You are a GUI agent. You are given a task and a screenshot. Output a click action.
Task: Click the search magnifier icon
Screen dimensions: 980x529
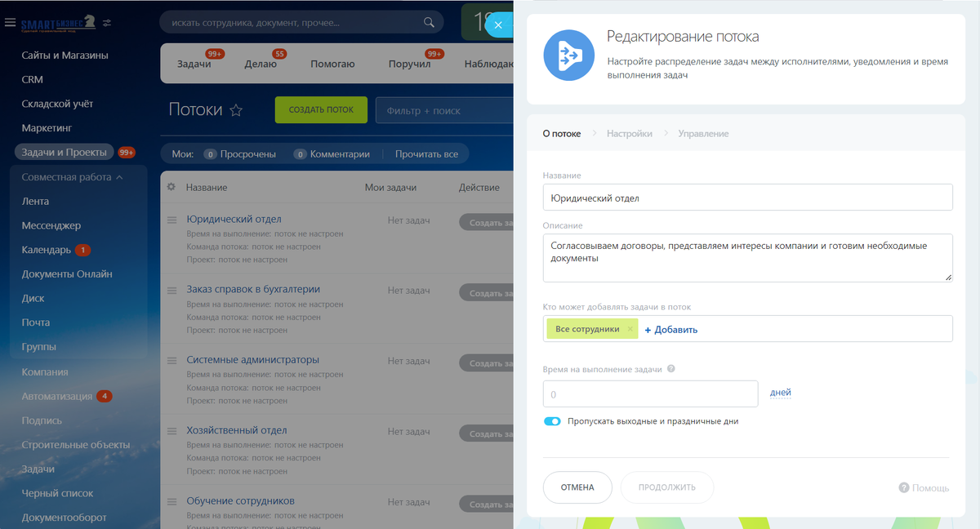point(430,23)
